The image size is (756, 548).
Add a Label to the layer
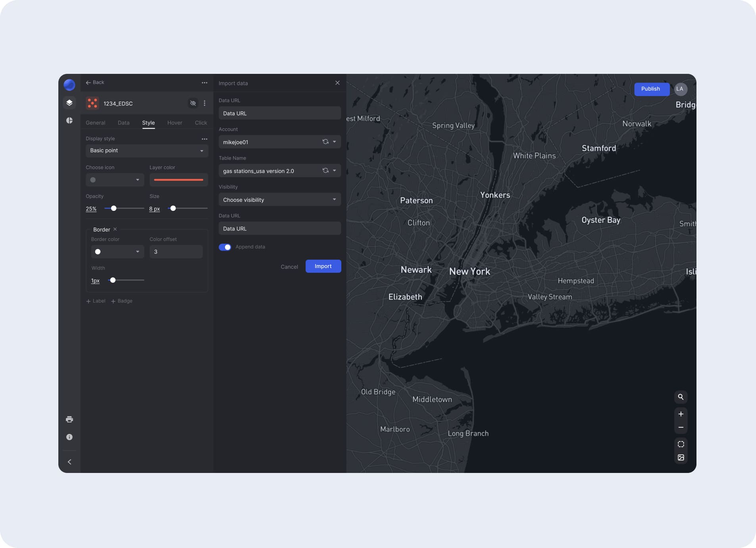(96, 301)
